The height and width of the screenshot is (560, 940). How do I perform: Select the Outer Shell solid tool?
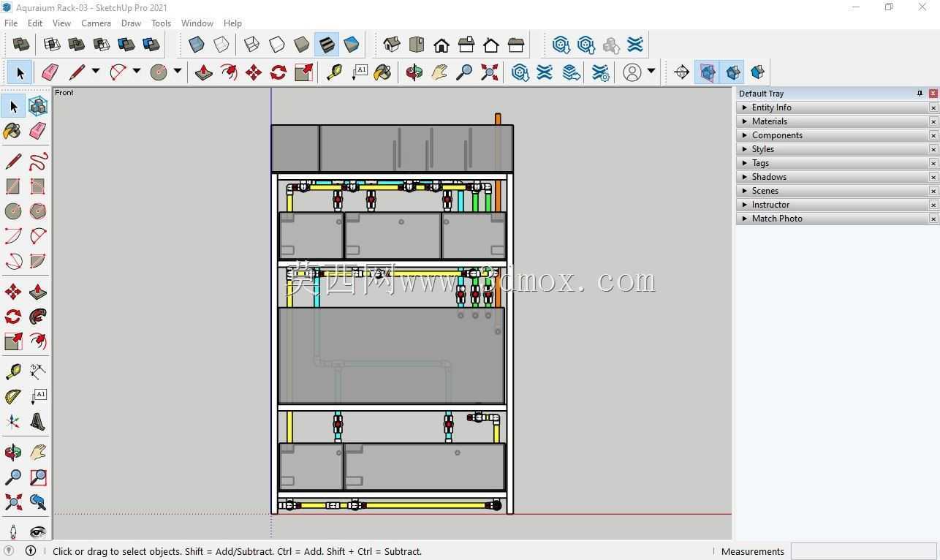(21, 45)
